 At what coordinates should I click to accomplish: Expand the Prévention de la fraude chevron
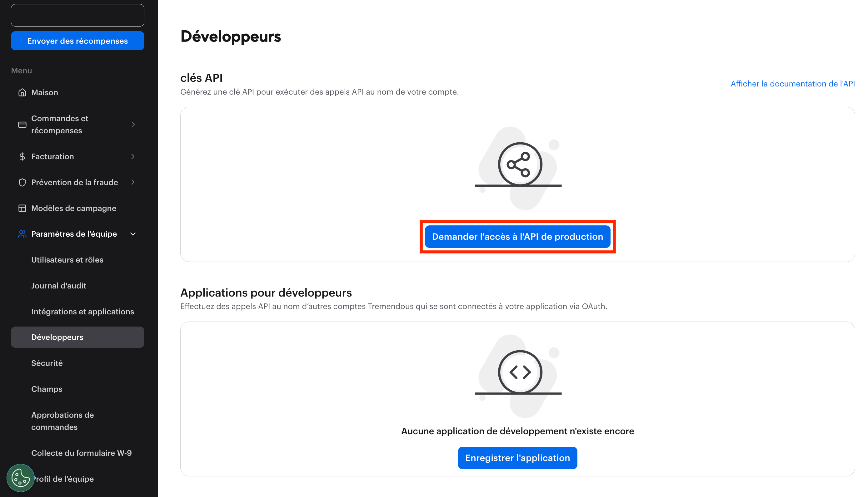pyautogui.click(x=133, y=182)
